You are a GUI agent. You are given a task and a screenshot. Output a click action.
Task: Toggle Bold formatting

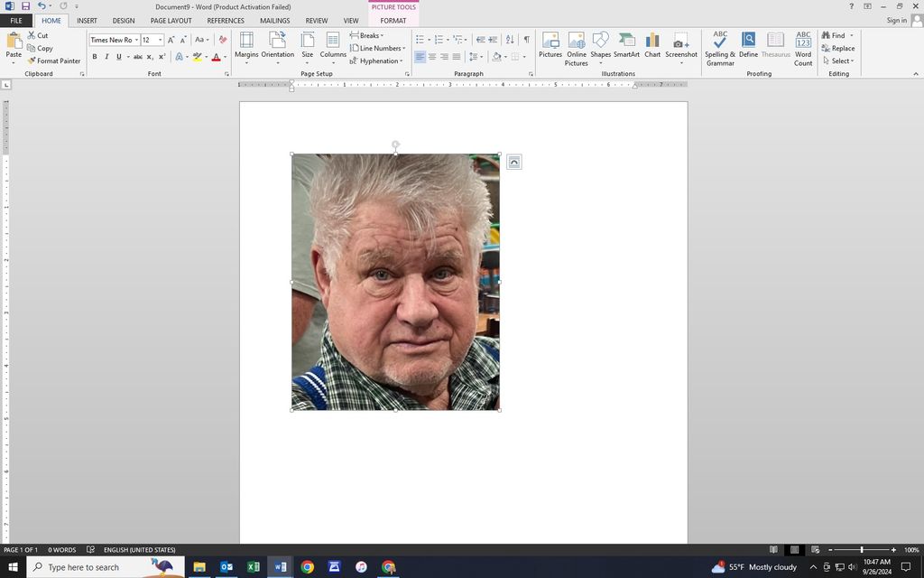95,57
